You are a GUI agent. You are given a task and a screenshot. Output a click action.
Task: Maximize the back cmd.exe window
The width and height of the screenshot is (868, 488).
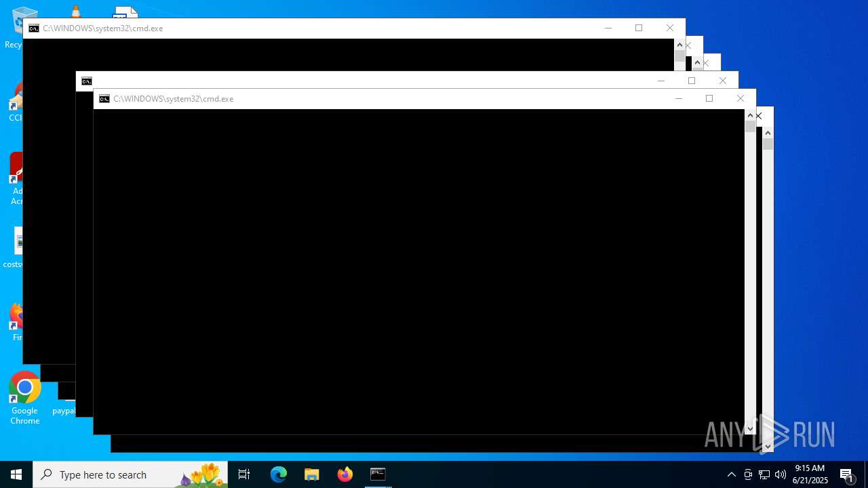click(639, 28)
